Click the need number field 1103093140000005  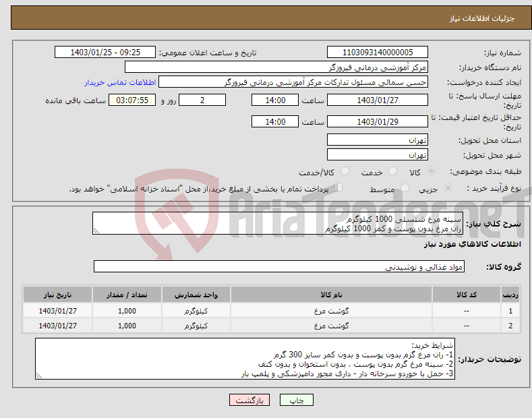tap(378, 53)
